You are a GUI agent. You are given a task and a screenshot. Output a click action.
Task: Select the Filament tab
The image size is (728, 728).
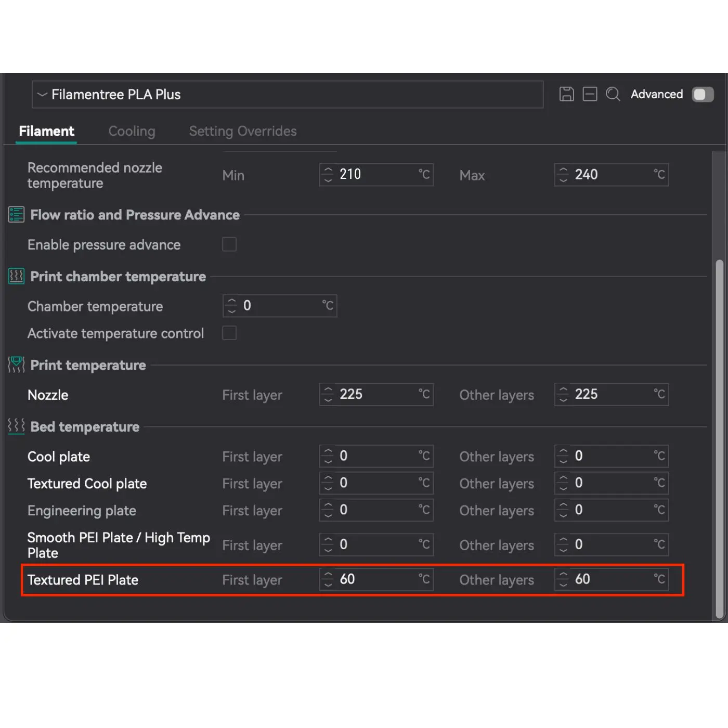point(46,131)
